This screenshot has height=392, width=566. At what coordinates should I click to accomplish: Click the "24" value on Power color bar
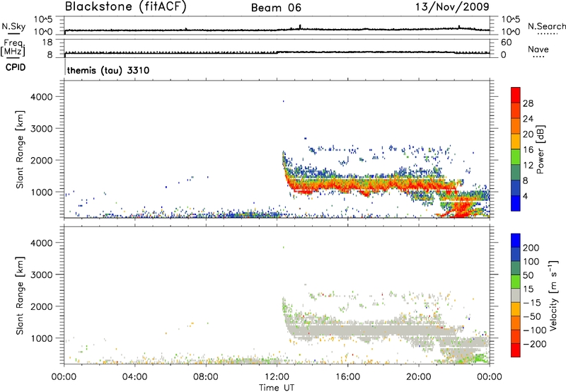click(x=528, y=119)
